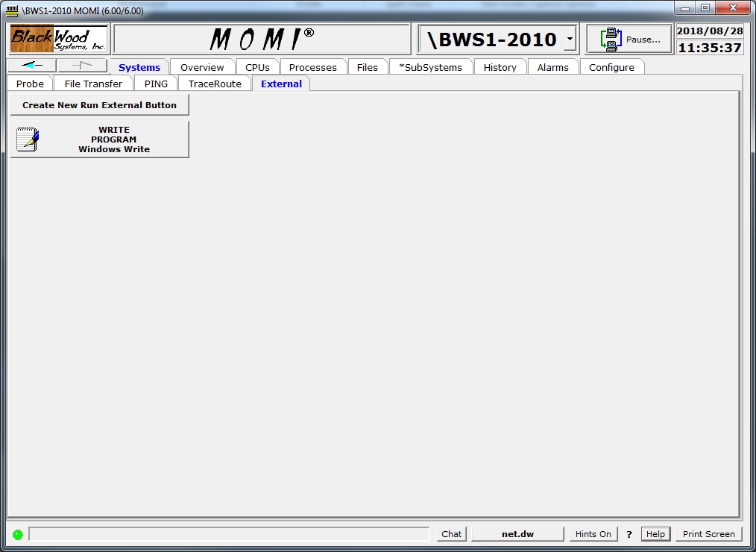Viewport: 756px width, 552px height.
Task: Open the Chat button
Action: [x=452, y=534]
